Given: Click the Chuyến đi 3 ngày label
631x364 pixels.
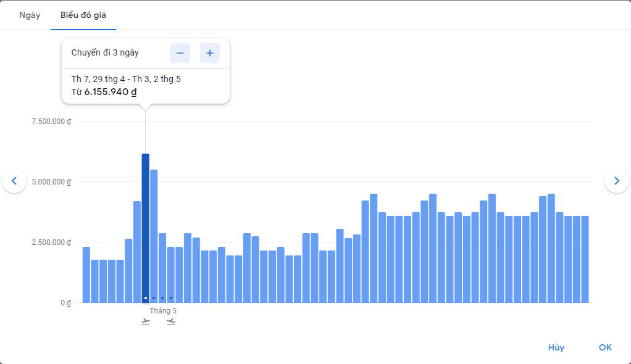Looking at the screenshot, I should [105, 52].
